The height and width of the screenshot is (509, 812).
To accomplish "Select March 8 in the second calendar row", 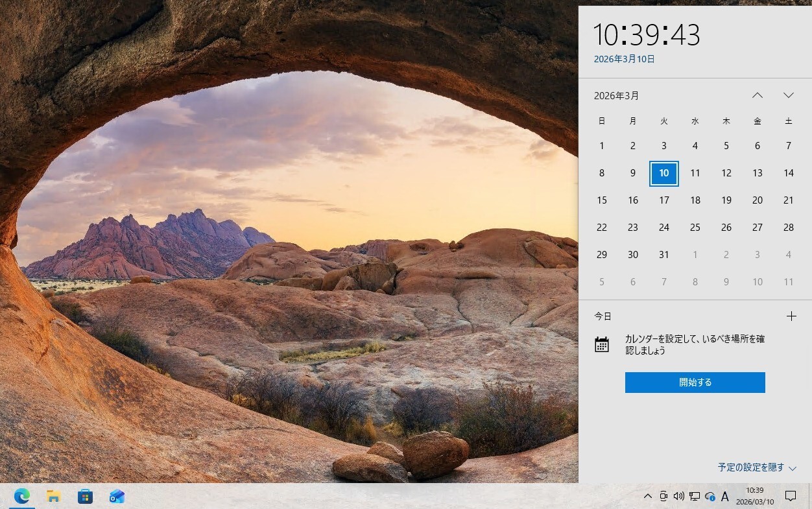I will pos(602,173).
